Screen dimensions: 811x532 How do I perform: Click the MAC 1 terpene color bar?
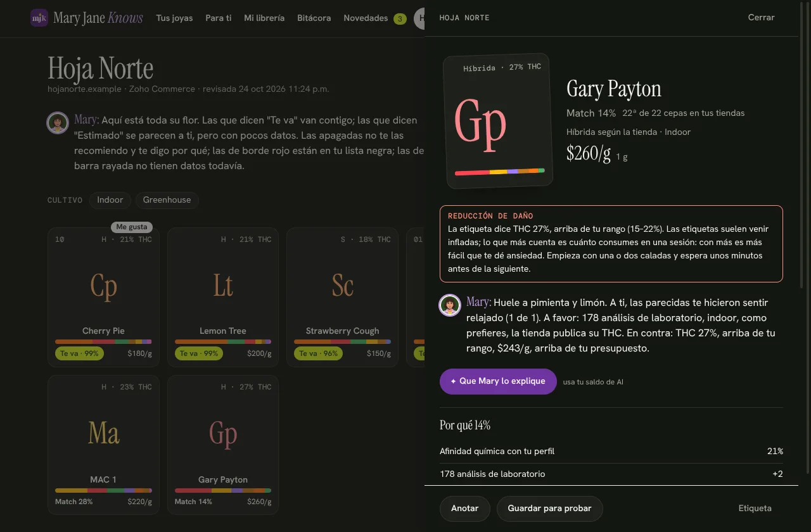[103, 490]
